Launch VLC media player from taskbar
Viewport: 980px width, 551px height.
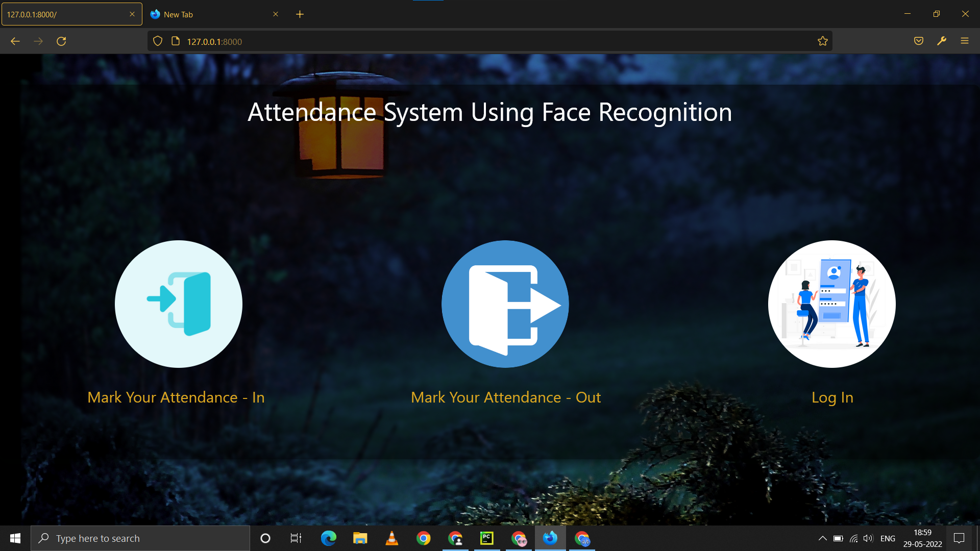391,538
